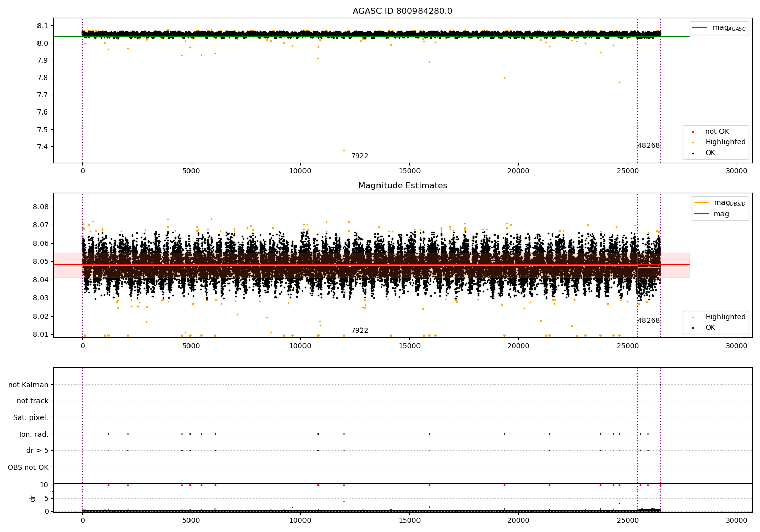Select the 'Sat. pixel.' row label

tap(31, 417)
